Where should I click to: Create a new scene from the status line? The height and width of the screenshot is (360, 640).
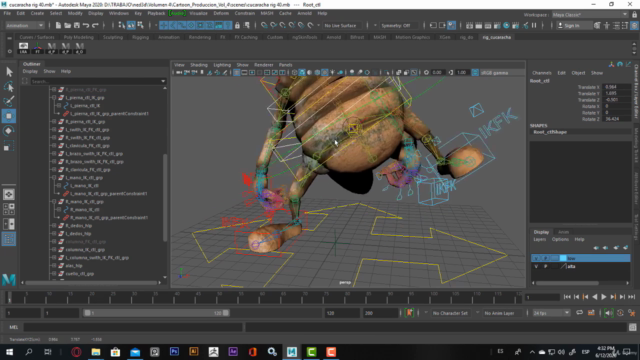tap(58, 25)
